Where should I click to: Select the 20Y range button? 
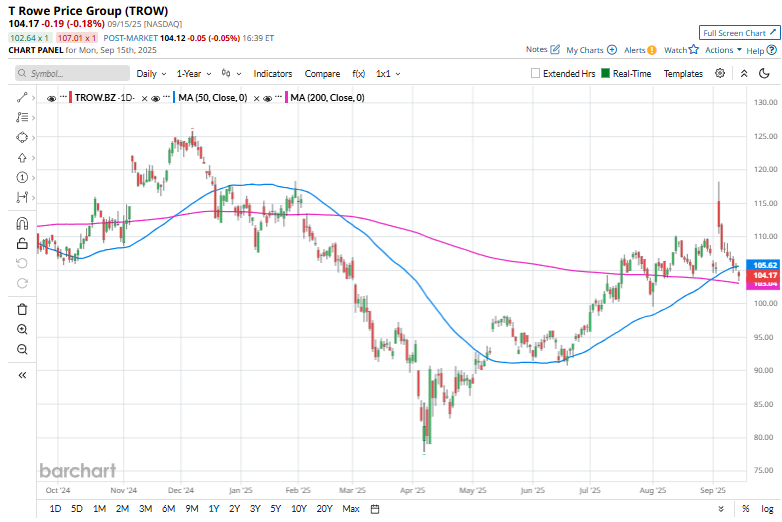[x=324, y=509]
